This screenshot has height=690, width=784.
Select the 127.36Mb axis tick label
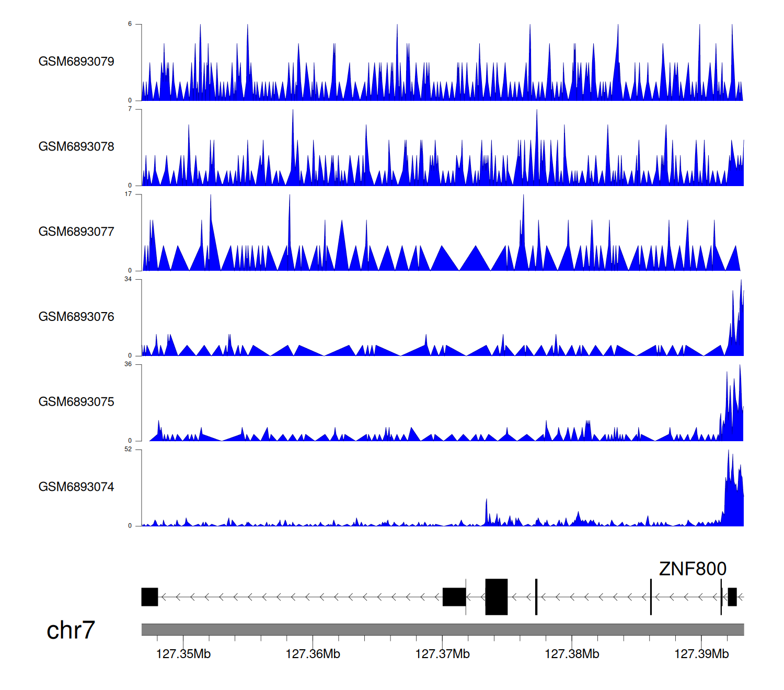[313, 654]
